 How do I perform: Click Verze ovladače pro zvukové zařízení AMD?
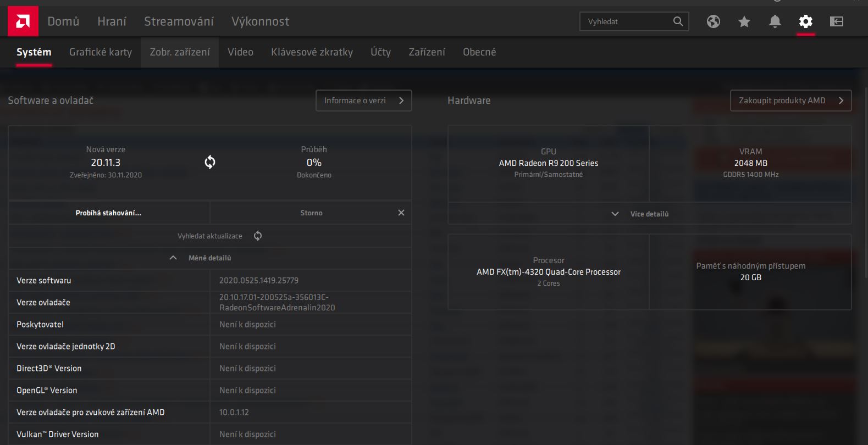tap(91, 412)
